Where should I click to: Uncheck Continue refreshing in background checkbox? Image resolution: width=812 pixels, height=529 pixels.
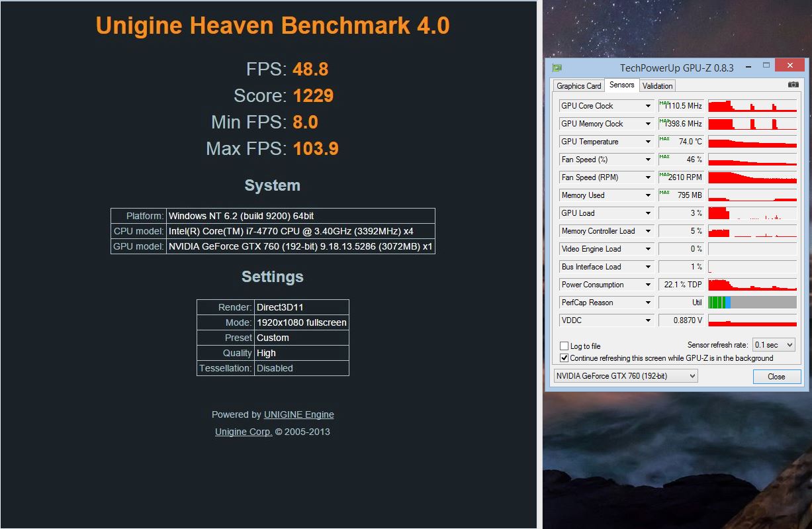[564, 358]
